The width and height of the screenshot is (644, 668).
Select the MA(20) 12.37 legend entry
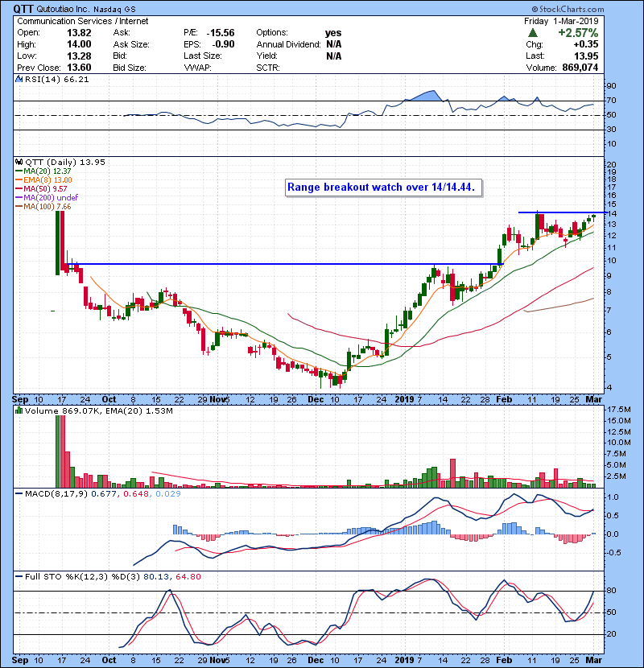coord(43,171)
